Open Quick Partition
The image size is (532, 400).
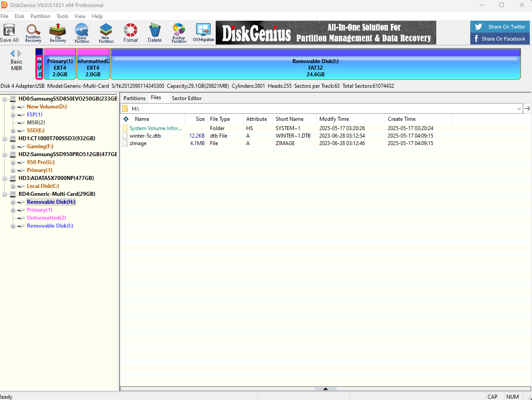point(82,32)
